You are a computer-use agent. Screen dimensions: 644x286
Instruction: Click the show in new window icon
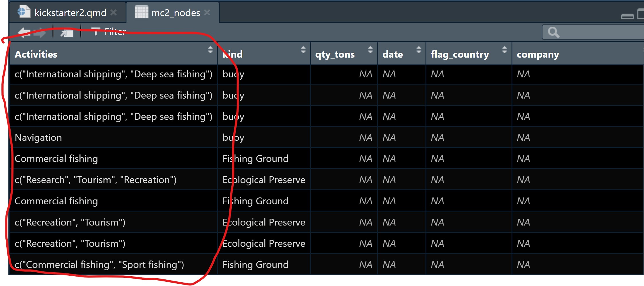[x=67, y=32]
